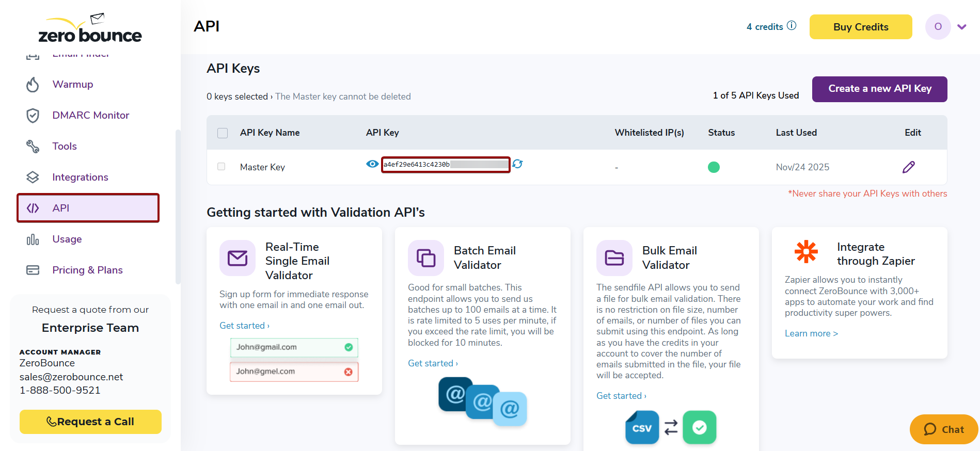Click the Bulk Email Validator folder icon
Image resolution: width=980 pixels, height=451 pixels.
pos(614,258)
